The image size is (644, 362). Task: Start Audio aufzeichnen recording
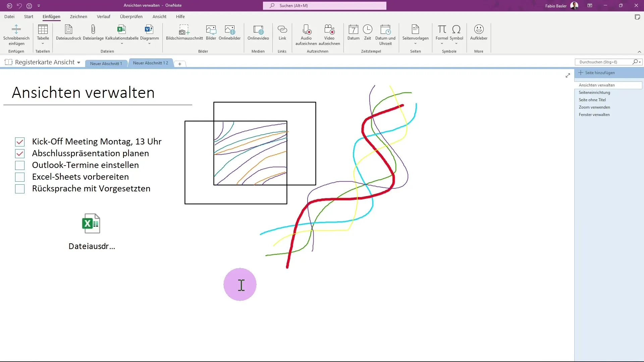point(306,29)
